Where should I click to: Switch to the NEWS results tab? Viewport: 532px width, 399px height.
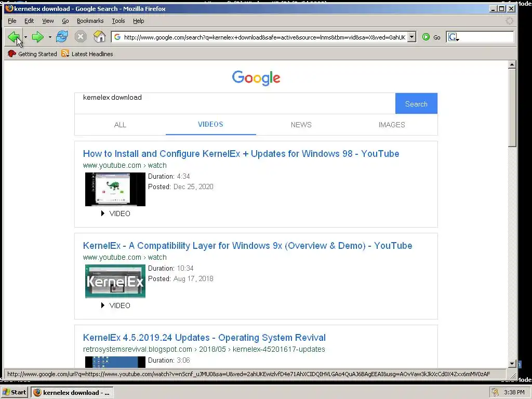(301, 125)
